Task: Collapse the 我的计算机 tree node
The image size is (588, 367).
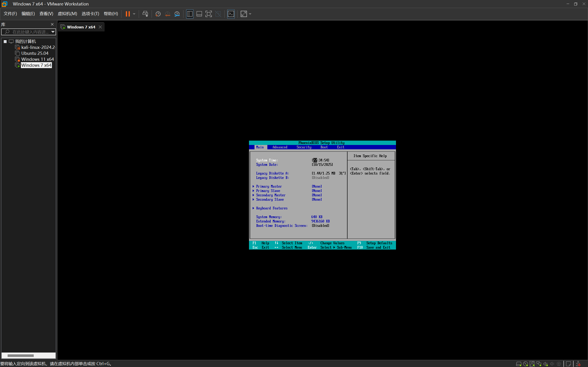Action: tap(5, 42)
